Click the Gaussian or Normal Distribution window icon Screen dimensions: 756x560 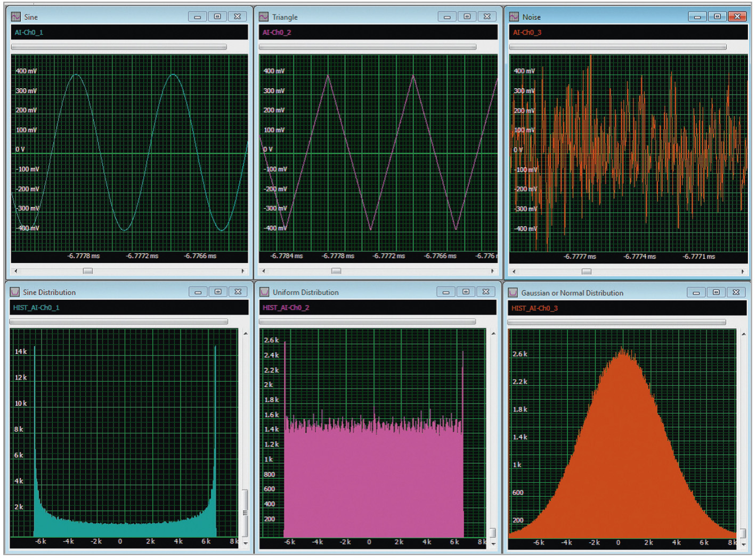[x=513, y=293]
